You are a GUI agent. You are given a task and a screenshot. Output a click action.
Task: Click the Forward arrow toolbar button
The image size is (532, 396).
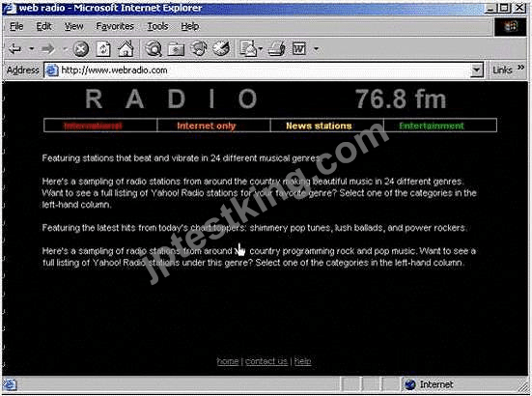(x=48, y=49)
